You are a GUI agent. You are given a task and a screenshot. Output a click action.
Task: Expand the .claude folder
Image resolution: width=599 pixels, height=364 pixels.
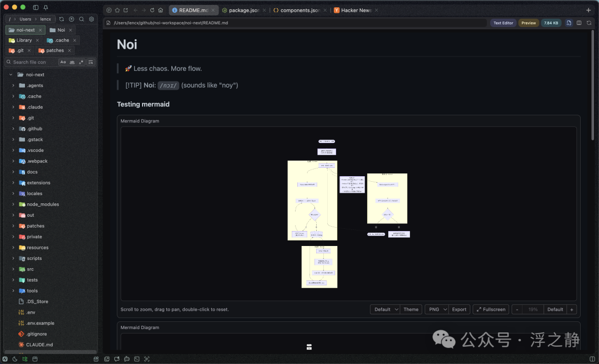click(13, 107)
